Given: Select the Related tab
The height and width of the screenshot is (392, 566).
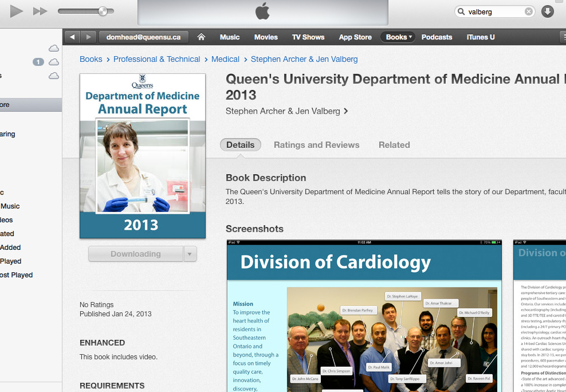Looking at the screenshot, I should point(394,145).
